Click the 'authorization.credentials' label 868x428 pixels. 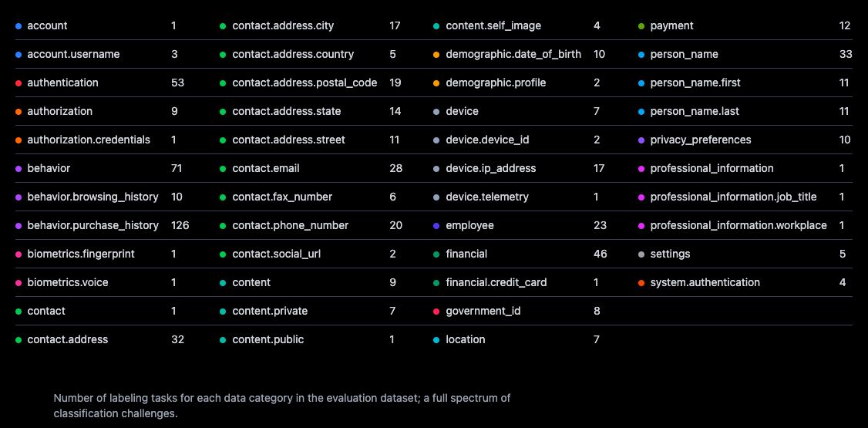[89, 140]
